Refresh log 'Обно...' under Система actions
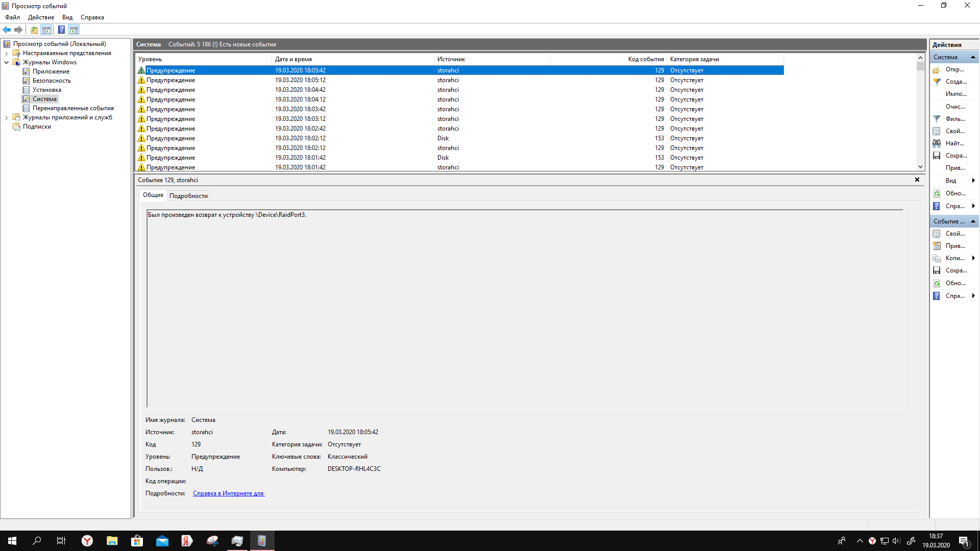 point(955,193)
